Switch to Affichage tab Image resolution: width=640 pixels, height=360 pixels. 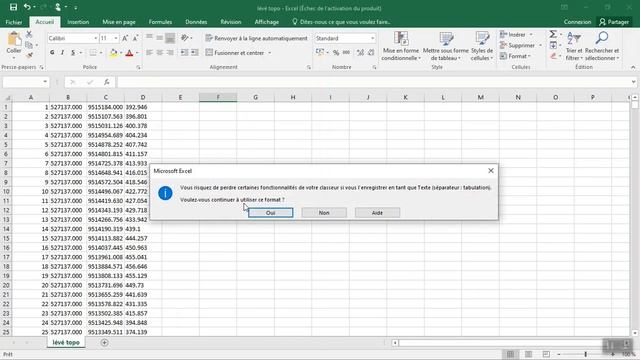pyautogui.click(x=267, y=22)
